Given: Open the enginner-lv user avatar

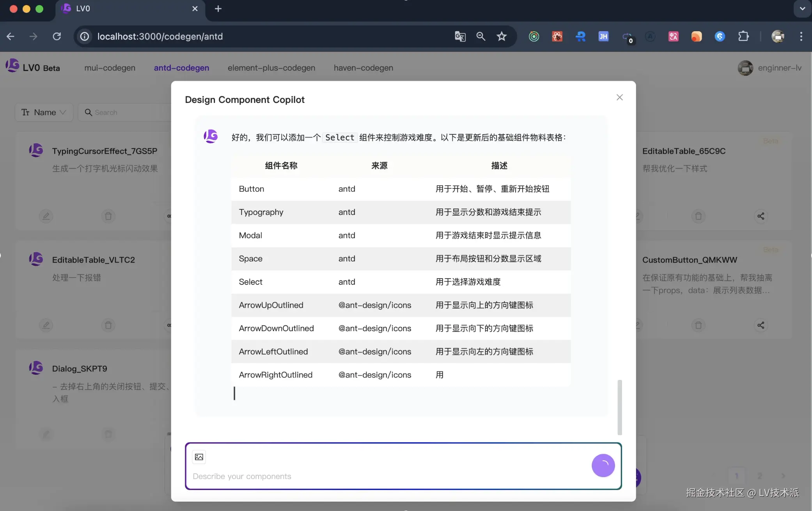Looking at the screenshot, I should pos(745,68).
